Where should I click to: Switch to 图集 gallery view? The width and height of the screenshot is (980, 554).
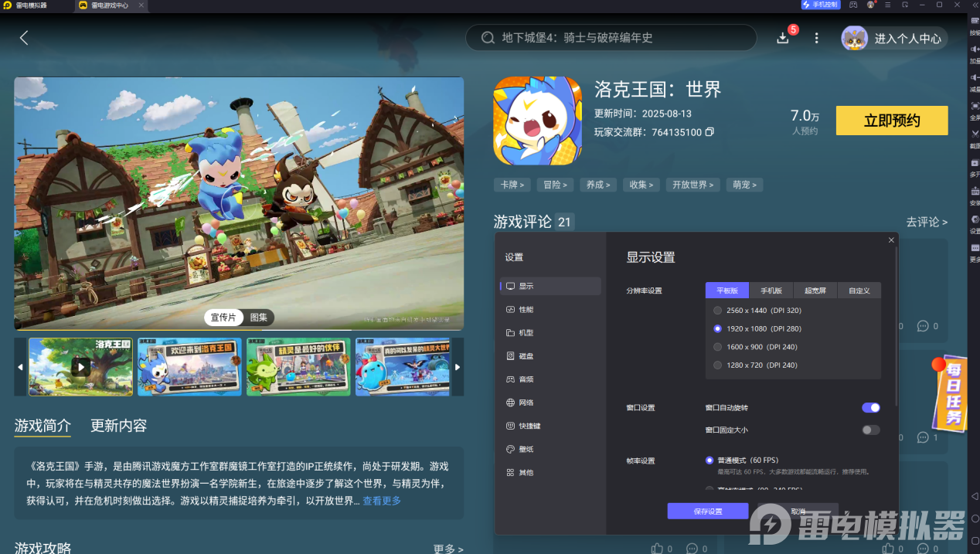point(258,318)
